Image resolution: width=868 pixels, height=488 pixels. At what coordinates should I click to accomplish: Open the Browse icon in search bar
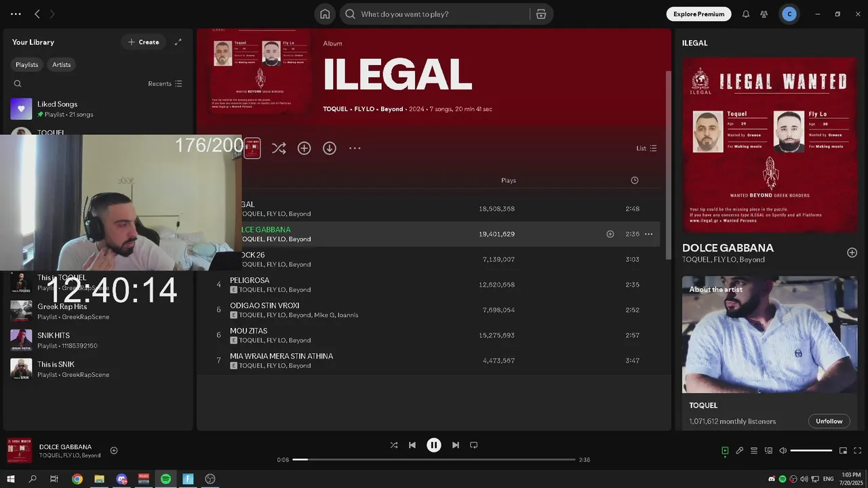coord(540,14)
